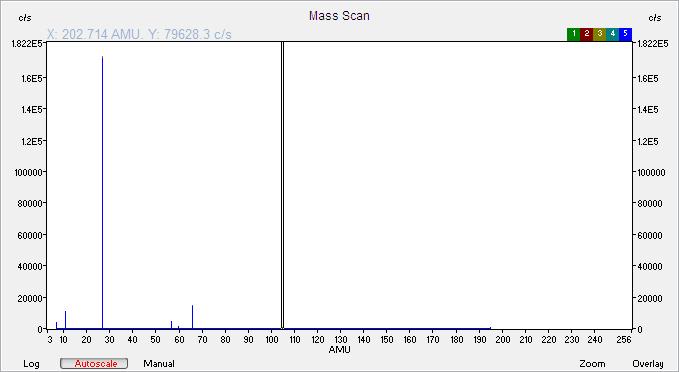The width and height of the screenshot is (679, 372).
Task: Select green overlay trace 1
Action: pos(573,34)
